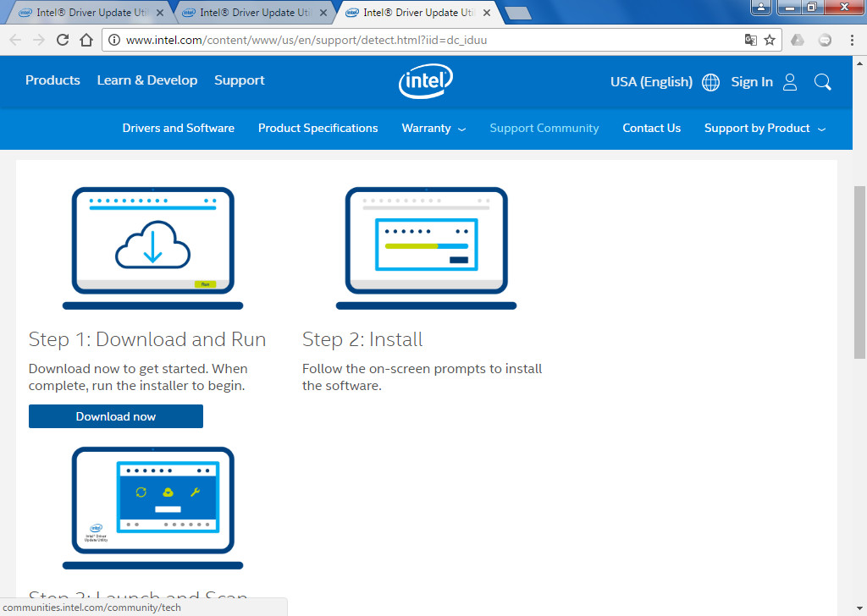The width and height of the screenshot is (867, 616).
Task: Expand Support by Product dropdown
Action: pos(765,128)
